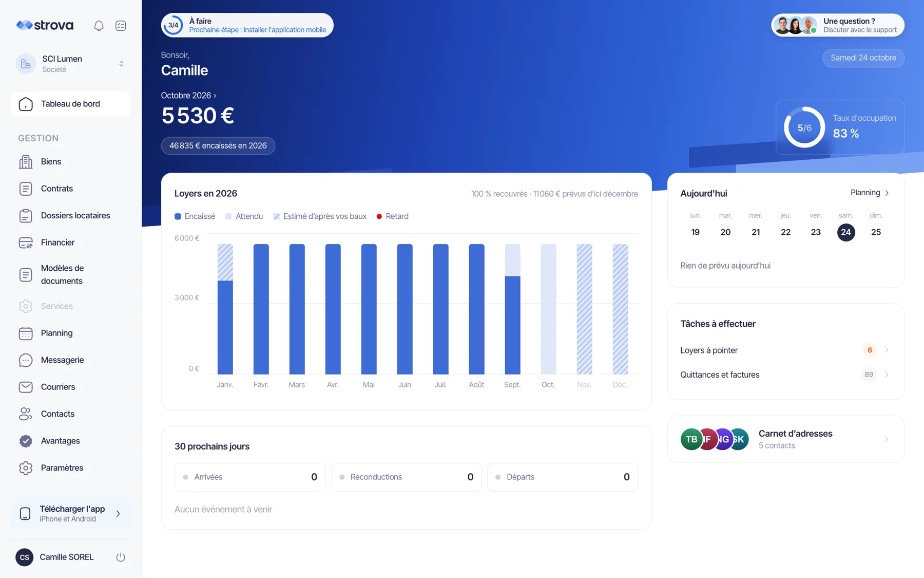Click the Biens building icon

point(26,161)
